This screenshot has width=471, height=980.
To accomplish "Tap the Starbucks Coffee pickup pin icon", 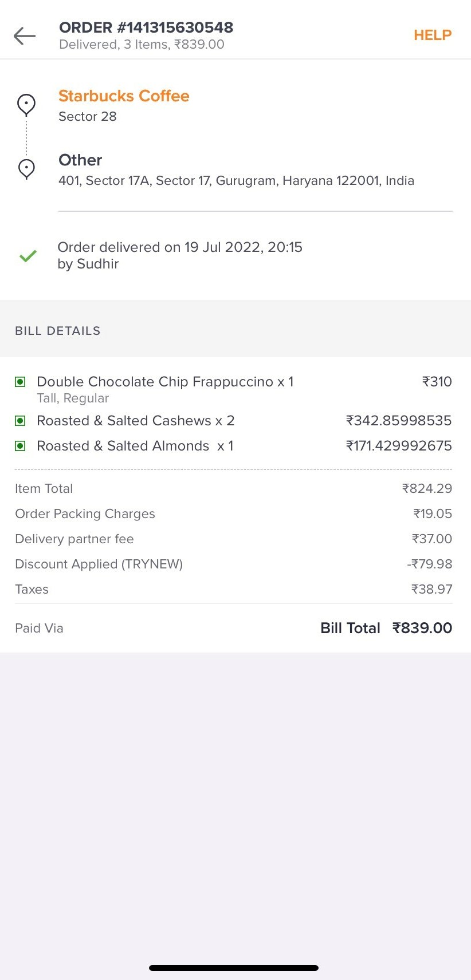I will tap(26, 105).
